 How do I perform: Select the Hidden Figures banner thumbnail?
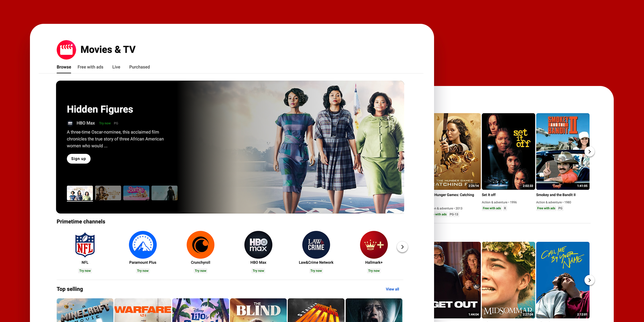tap(80, 193)
